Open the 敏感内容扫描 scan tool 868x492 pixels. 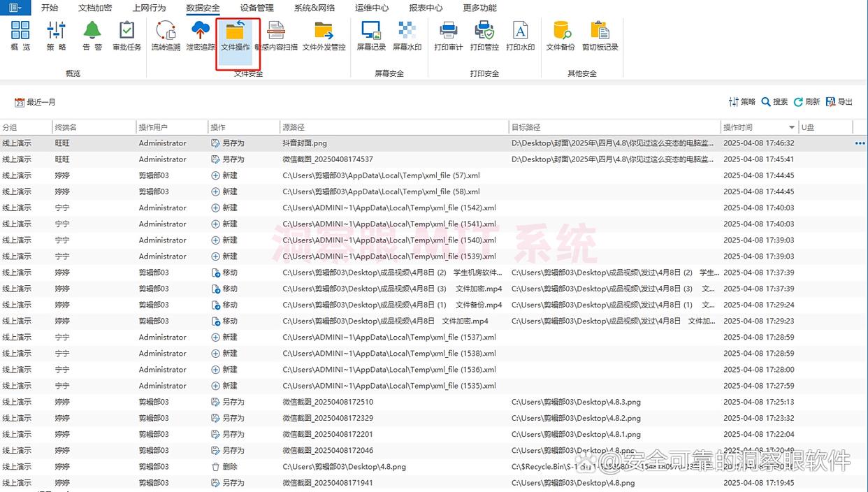[x=276, y=35]
